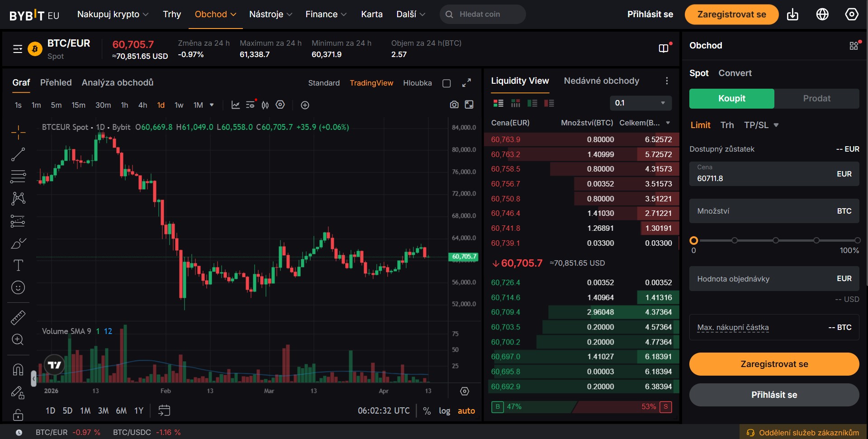
Task: Select the text annotation tool
Action: (x=18, y=265)
